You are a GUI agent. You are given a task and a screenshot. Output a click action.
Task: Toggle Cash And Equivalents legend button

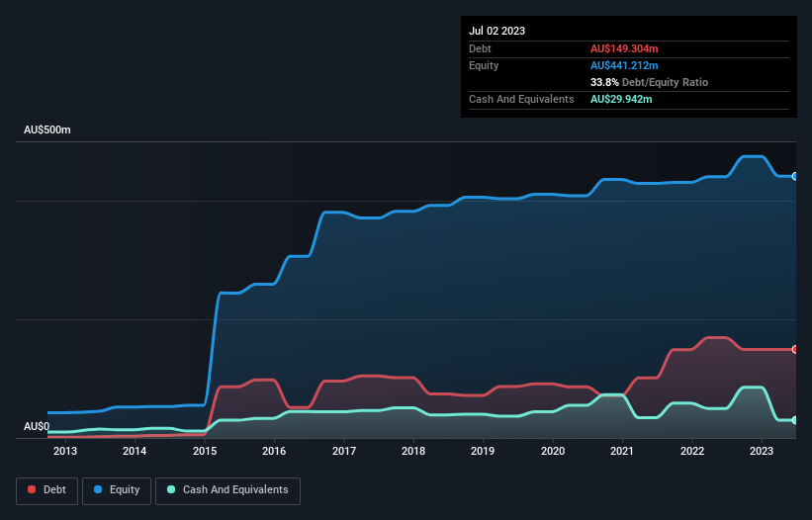click(x=227, y=490)
